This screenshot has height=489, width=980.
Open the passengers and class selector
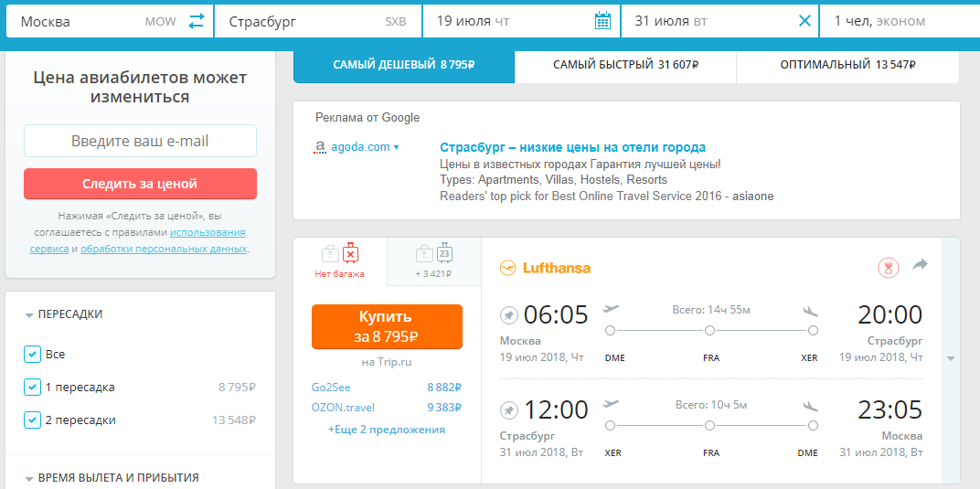coord(900,21)
